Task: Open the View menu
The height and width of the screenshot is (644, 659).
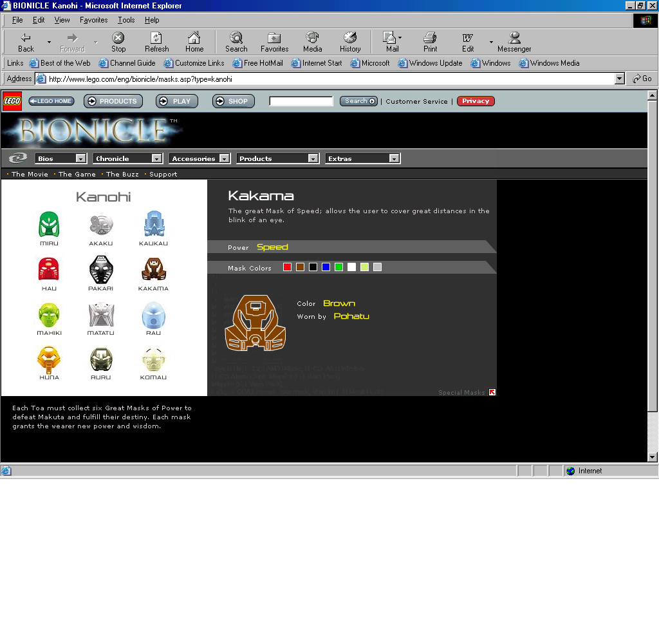Action: coord(62,20)
